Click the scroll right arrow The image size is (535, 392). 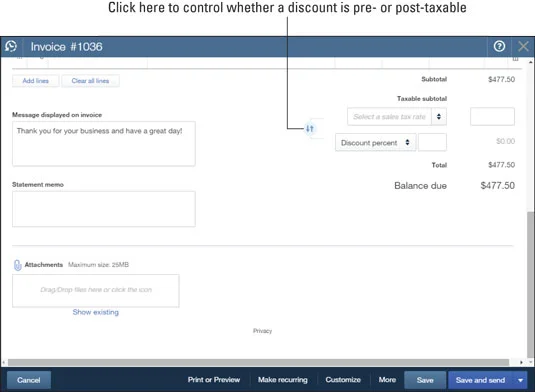tap(521, 362)
